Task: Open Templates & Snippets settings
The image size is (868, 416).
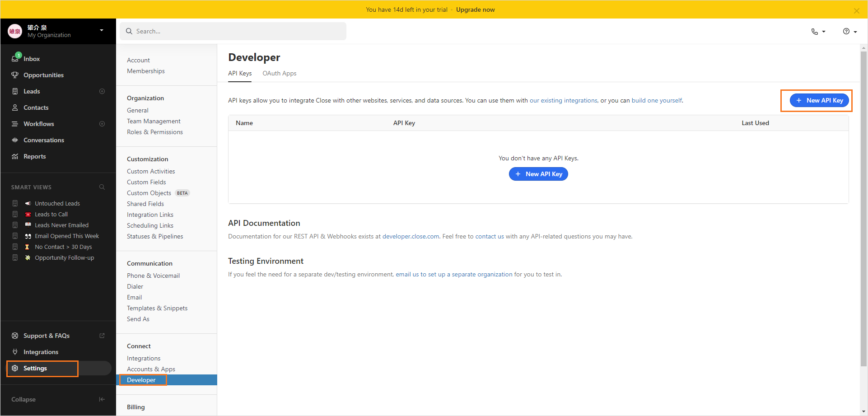Action: pyautogui.click(x=157, y=308)
